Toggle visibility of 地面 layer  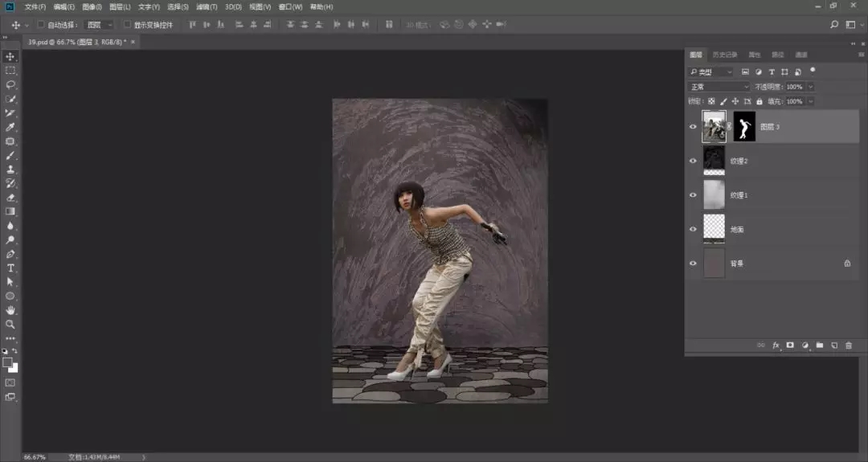tap(693, 229)
